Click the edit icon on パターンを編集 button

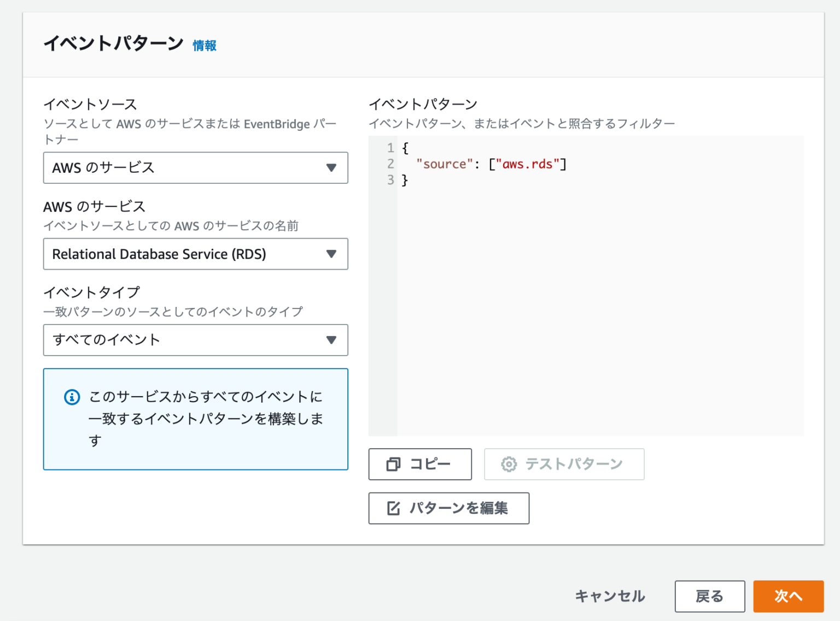point(393,508)
